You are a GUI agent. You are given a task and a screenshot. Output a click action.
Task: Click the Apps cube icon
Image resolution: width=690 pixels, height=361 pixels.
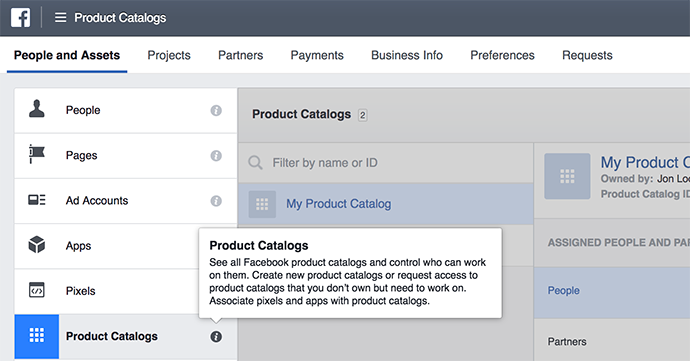pyautogui.click(x=37, y=245)
